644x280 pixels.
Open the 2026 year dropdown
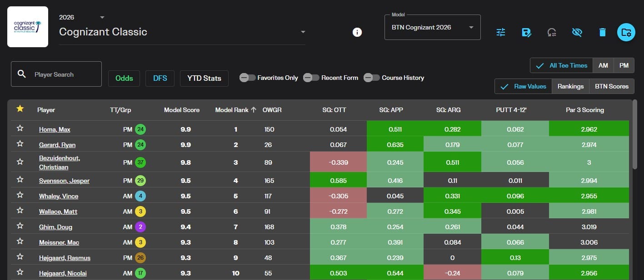(x=82, y=17)
